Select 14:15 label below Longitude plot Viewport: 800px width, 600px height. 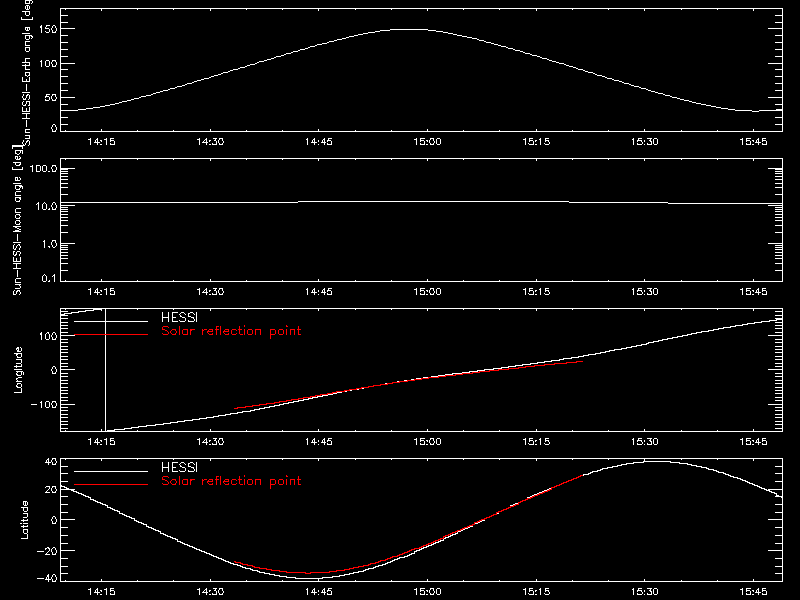pyautogui.click(x=101, y=441)
